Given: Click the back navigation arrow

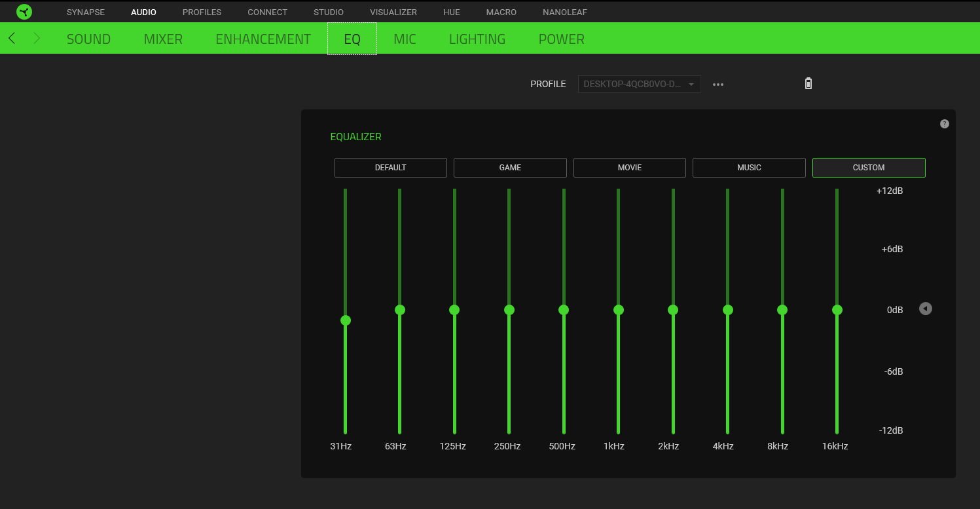Looking at the screenshot, I should [12, 39].
